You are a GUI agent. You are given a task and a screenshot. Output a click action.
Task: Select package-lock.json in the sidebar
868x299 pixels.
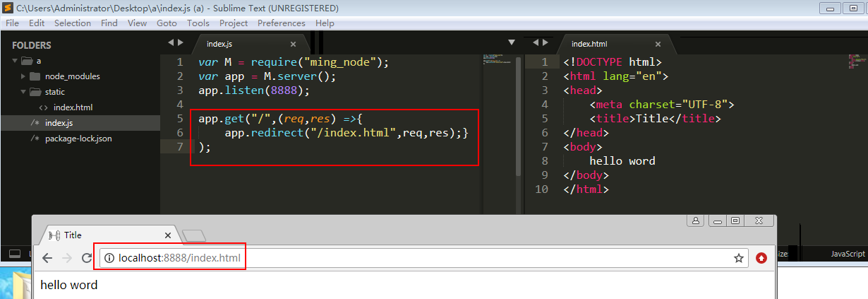pos(78,139)
